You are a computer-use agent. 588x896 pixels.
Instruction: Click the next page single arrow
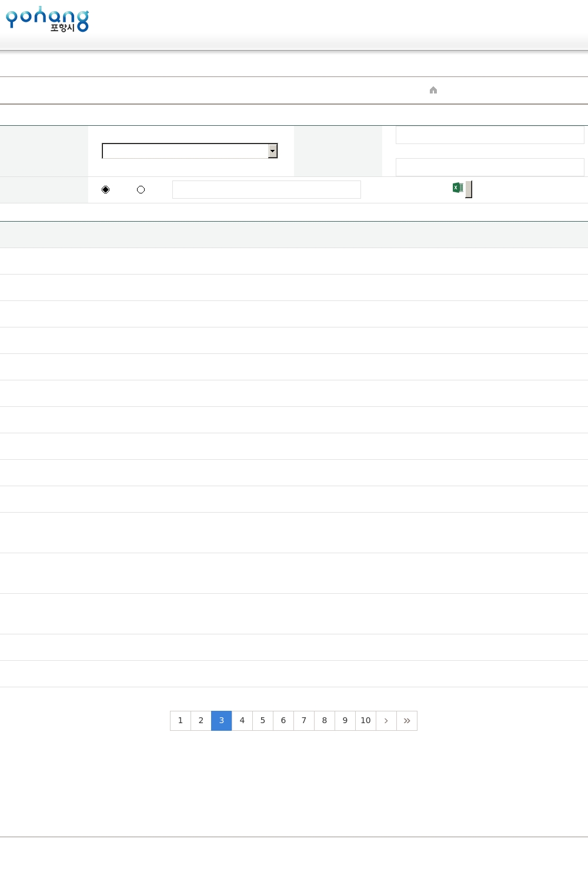coord(386,721)
